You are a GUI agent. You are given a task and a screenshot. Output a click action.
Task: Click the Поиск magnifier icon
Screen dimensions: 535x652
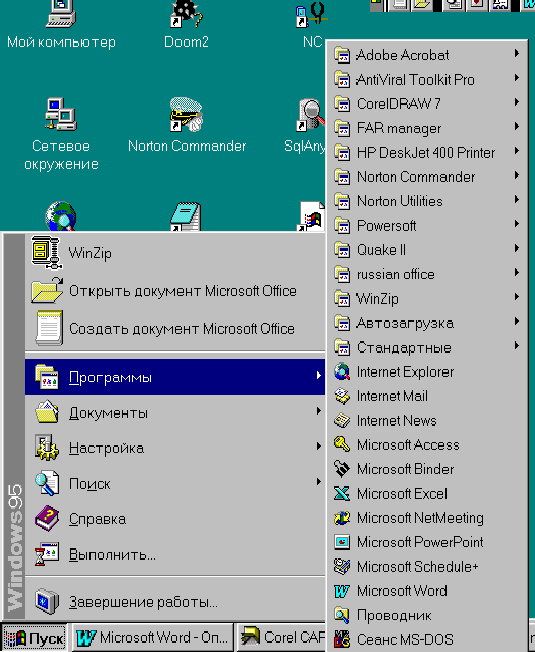[x=47, y=483]
